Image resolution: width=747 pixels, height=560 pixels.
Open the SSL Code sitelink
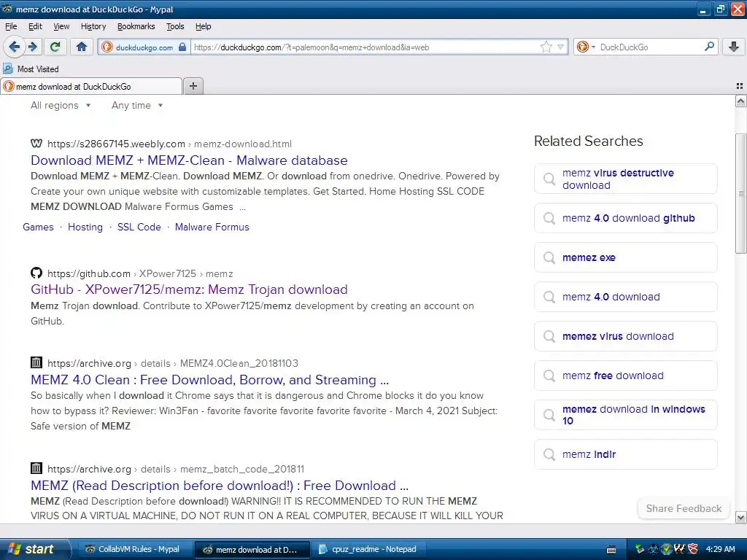[139, 227]
